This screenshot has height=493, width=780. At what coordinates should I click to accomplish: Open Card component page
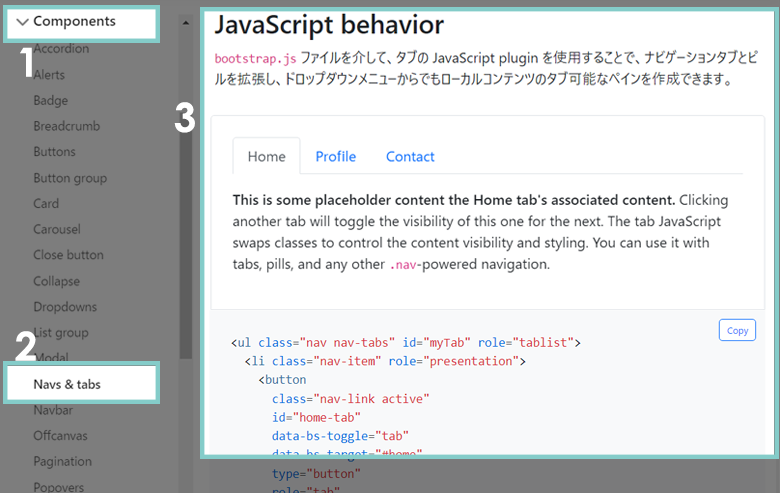click(46, 203)
